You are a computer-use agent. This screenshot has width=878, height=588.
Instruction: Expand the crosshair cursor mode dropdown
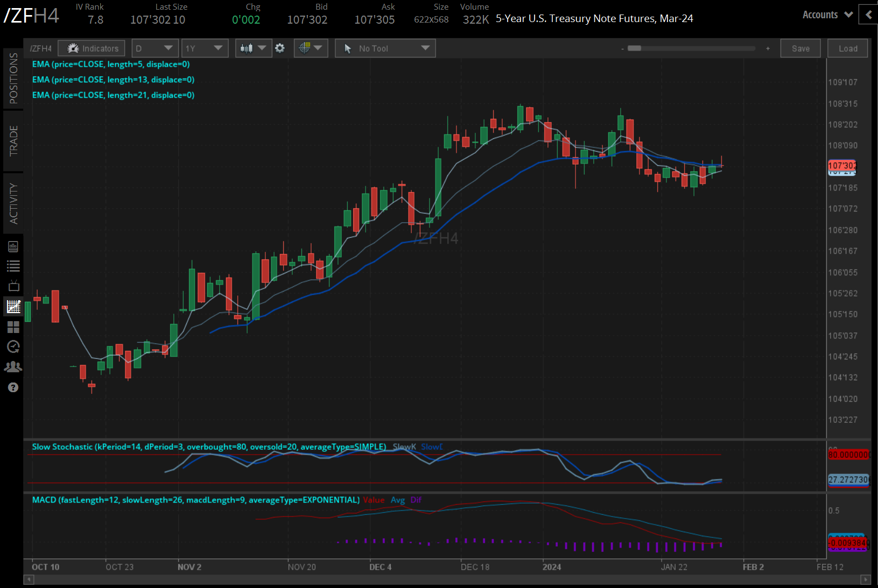(x=311, y=48)
